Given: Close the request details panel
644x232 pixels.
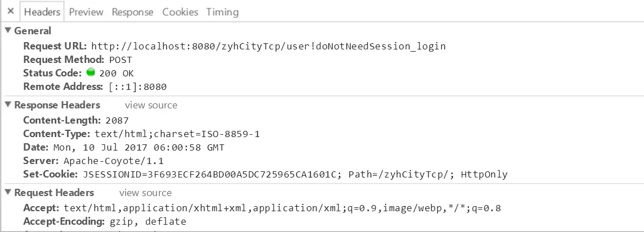Looking at the screenshot, I should pyautogui.click(x=11, y=11).
